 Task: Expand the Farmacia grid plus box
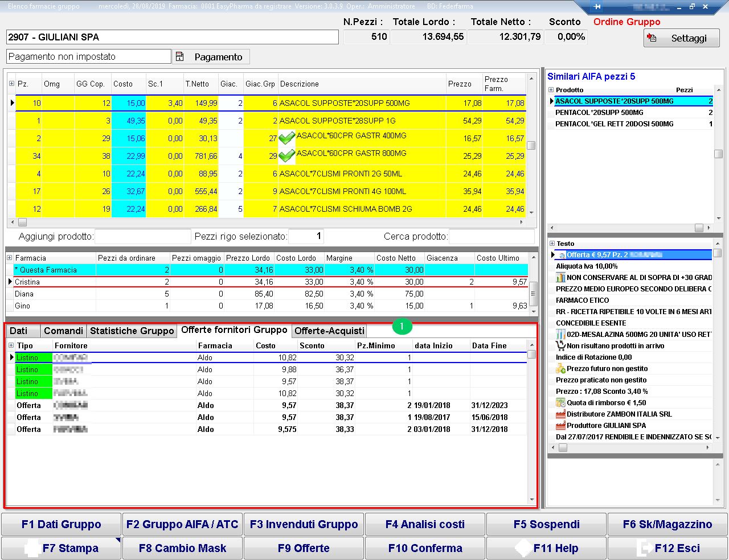point(10,258)
